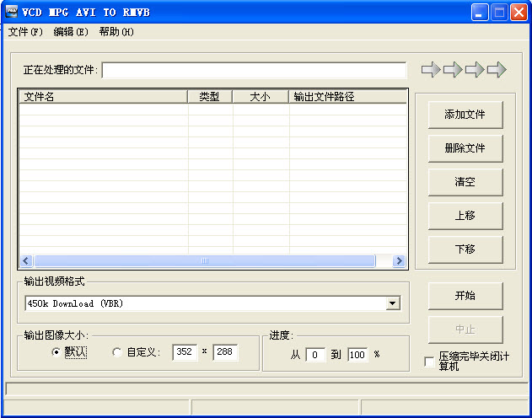Enable the 压缩完毕关闭计算机 checkbox

pyautogui.click(x=429, y=362)
